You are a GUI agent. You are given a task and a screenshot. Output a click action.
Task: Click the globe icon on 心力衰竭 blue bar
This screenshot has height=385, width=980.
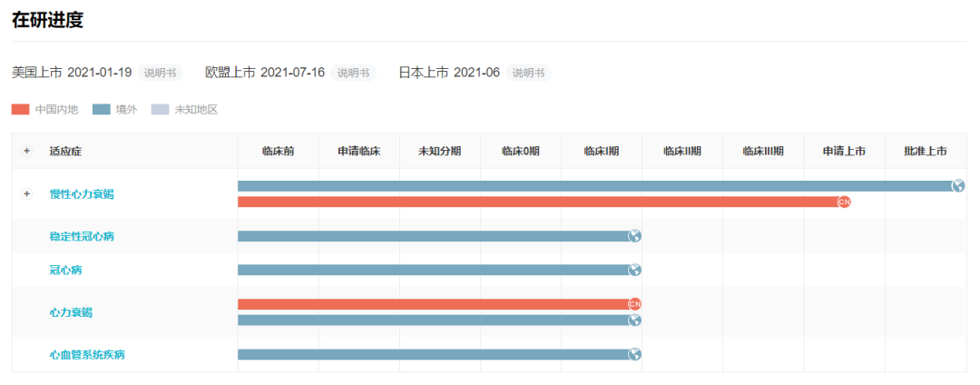(635, 320)
